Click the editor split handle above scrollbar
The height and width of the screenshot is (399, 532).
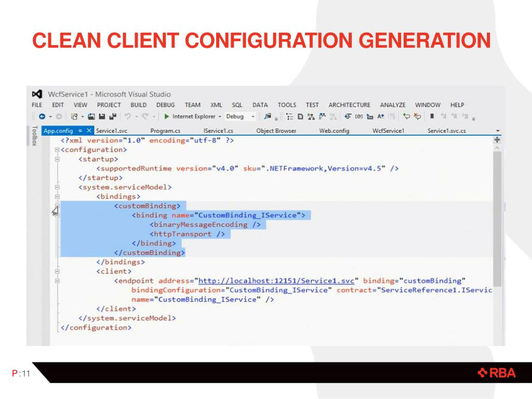click(497, 139)
